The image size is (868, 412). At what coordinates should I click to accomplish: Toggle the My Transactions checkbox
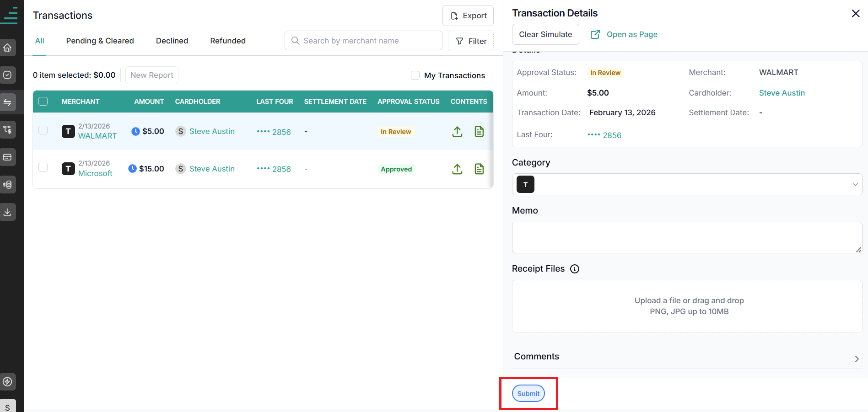pyautogui.click(x=415, y=75)
